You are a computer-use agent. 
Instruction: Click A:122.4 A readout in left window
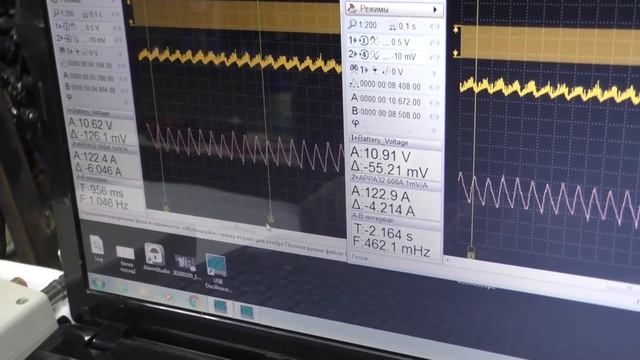point(95,157)
